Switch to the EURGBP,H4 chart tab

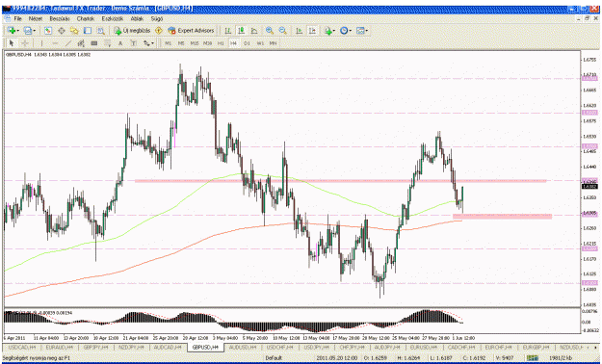536,347
